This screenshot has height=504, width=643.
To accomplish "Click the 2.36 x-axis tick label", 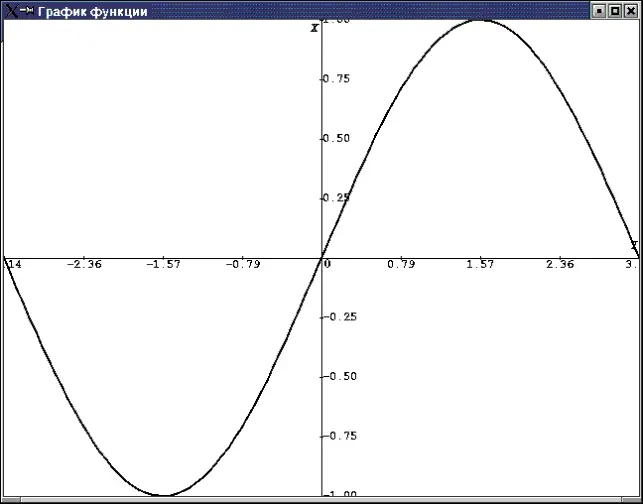I will 560,265.
